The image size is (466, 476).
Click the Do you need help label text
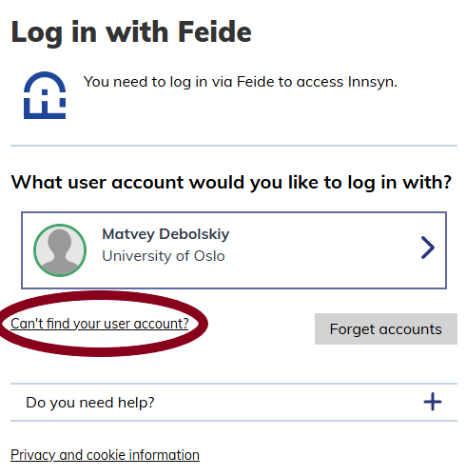90,403
